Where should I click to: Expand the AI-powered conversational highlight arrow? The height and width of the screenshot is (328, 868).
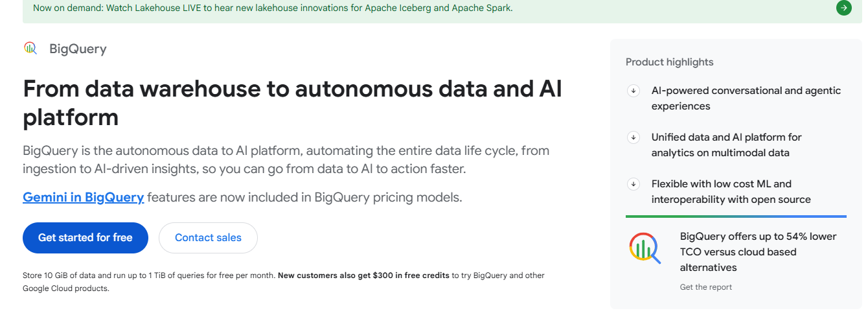(634, 91)
